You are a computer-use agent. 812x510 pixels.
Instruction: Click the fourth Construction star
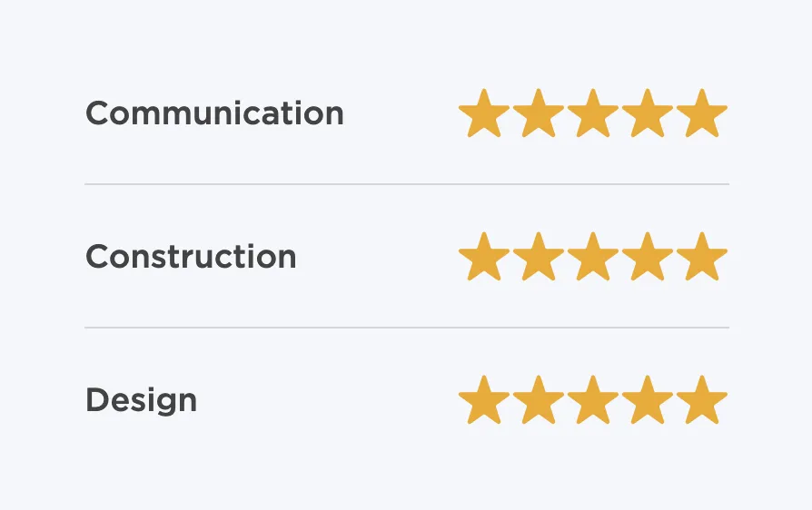(x=648, y=257)
